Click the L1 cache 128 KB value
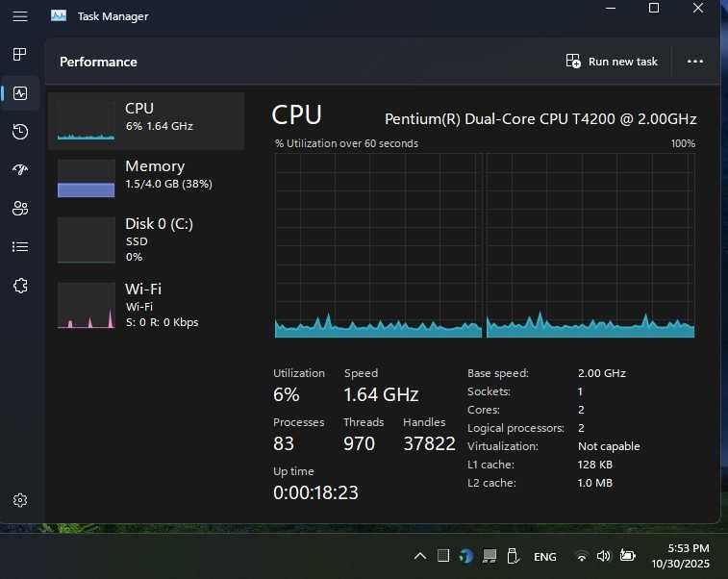The image size is (728, 579). [594, 465]
